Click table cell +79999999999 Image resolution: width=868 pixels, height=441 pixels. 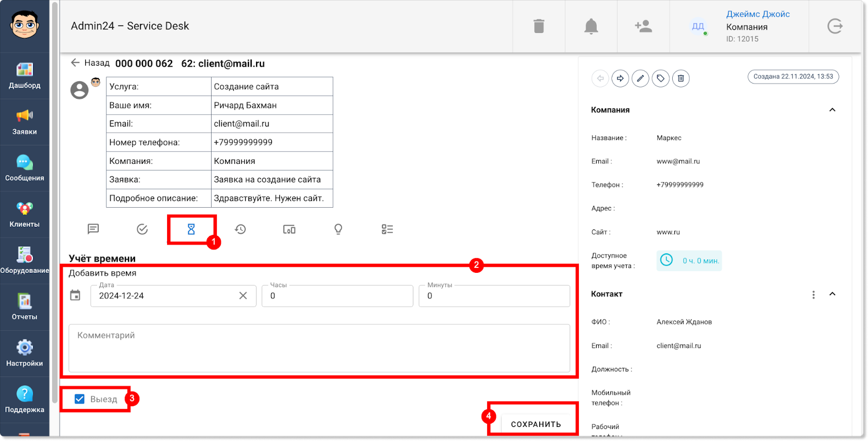(x=272, y=142)
